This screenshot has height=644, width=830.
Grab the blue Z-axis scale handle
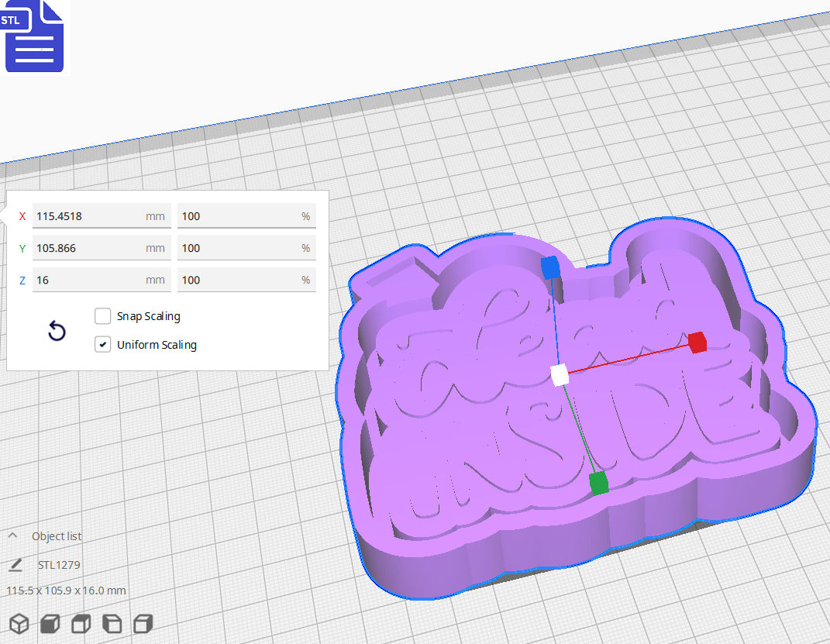coord(552,266)
